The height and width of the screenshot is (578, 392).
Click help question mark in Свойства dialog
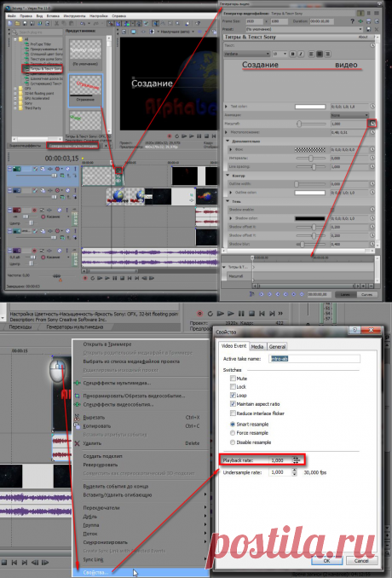point(355,330)
